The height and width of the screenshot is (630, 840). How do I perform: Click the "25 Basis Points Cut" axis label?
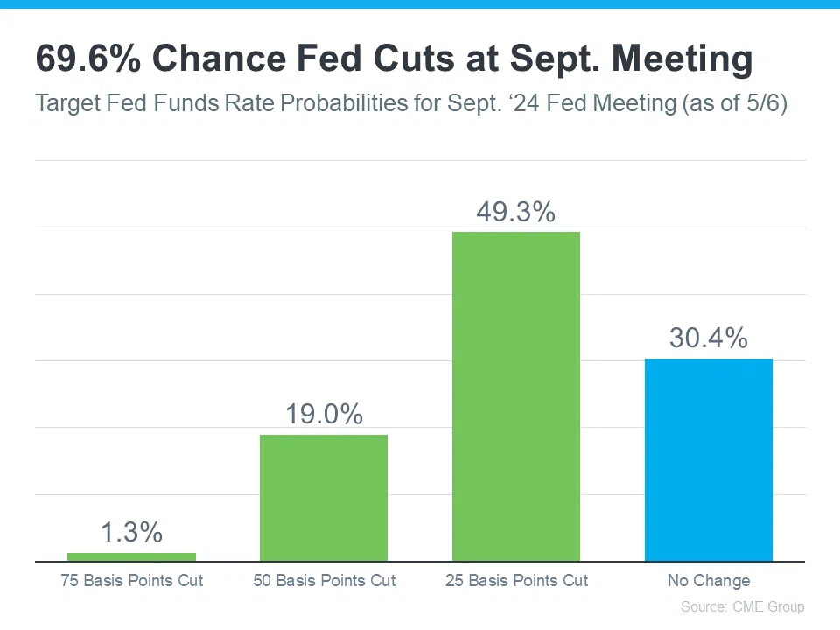click(x=515, y=581)
